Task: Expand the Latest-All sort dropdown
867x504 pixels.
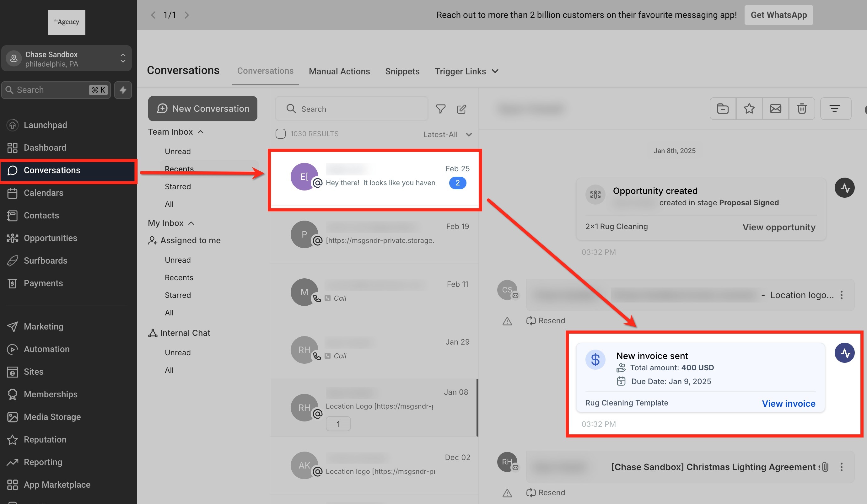Action: point(447,135)
